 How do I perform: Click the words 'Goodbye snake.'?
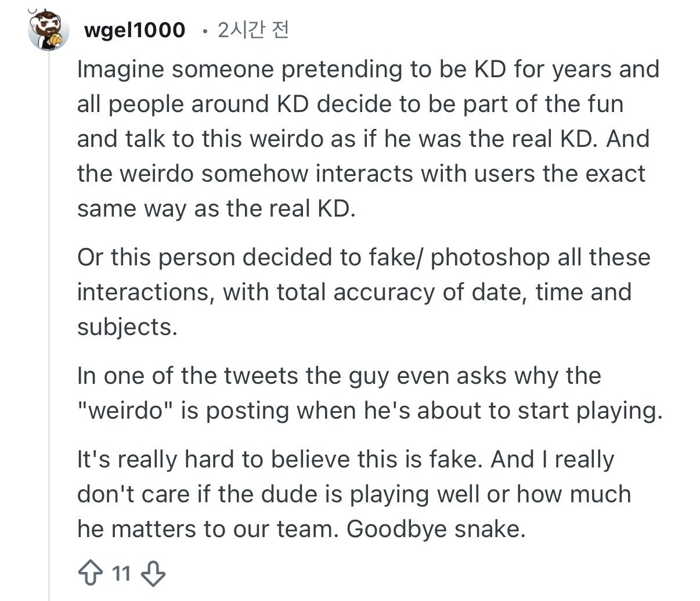(x=436, y=529)
